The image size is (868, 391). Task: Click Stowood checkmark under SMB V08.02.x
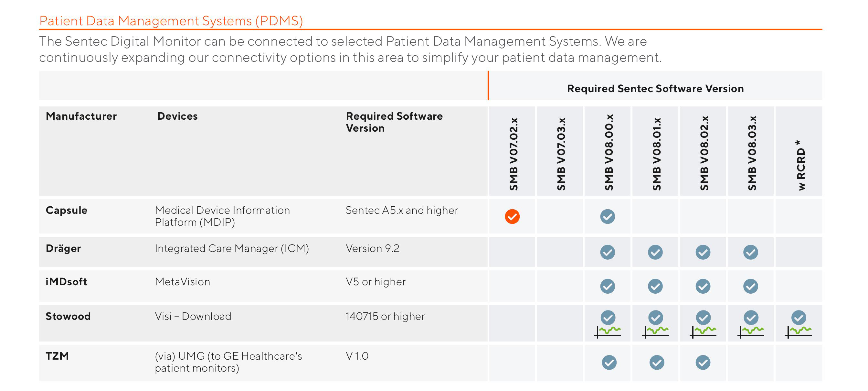(703, 318)
